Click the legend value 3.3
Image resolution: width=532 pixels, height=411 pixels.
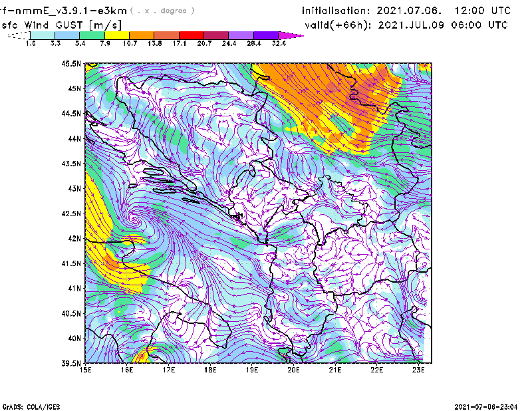55,43
